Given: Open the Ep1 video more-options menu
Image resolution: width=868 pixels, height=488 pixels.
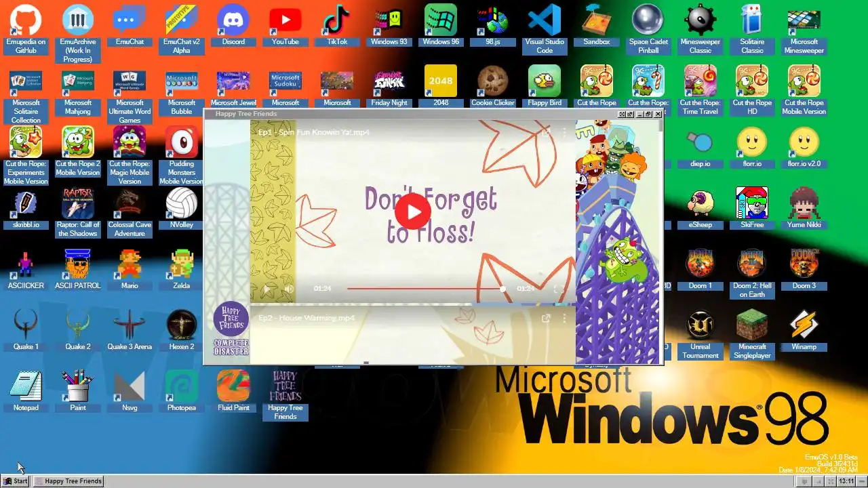Looking at the screenshot, I should pyautogui.click(x=564, y=132).
